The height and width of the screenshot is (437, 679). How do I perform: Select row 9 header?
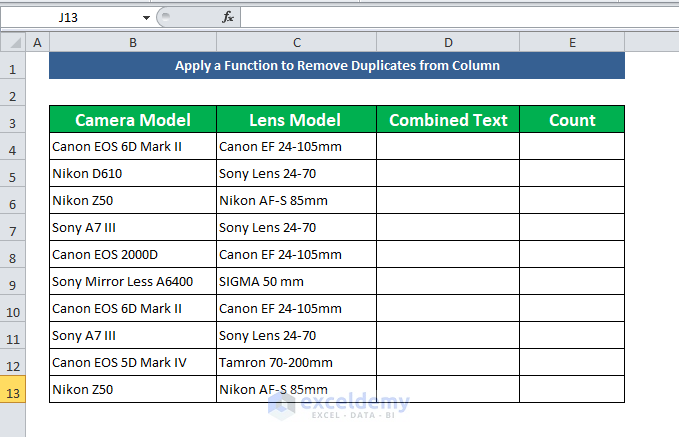click(x=13, y=281)
